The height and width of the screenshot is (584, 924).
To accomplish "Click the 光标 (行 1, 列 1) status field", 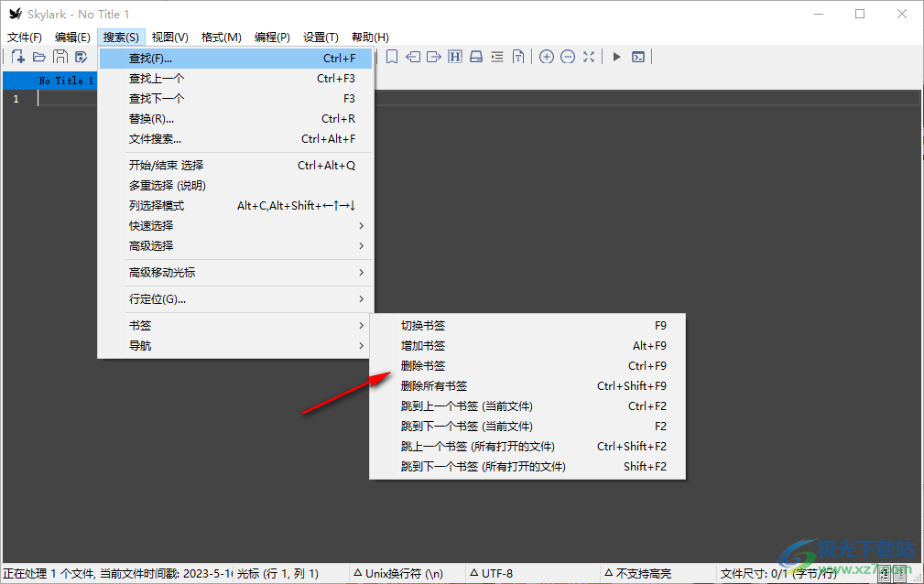I will 277,573.
